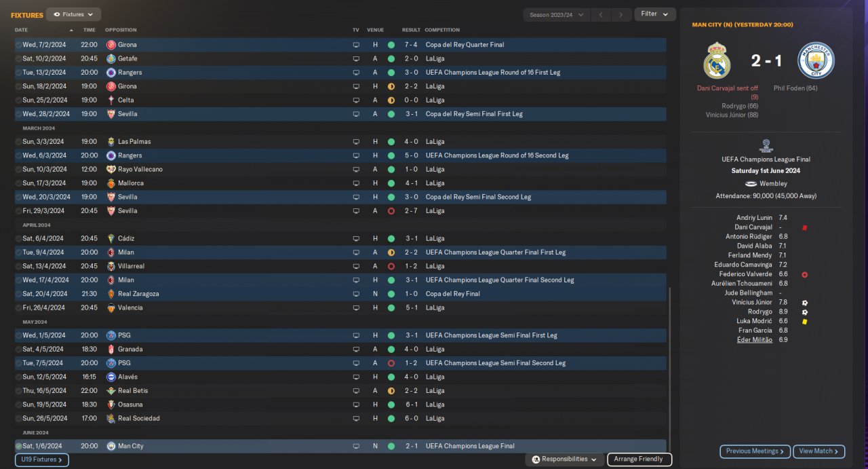
Task: Tick the circle beside Fri, 29/3/2024
Action: coord(18,211)
